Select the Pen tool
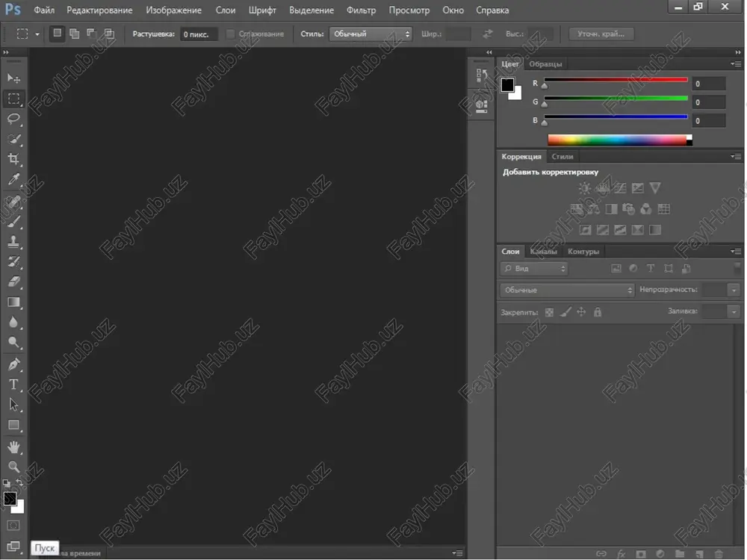 click(13, 365)
